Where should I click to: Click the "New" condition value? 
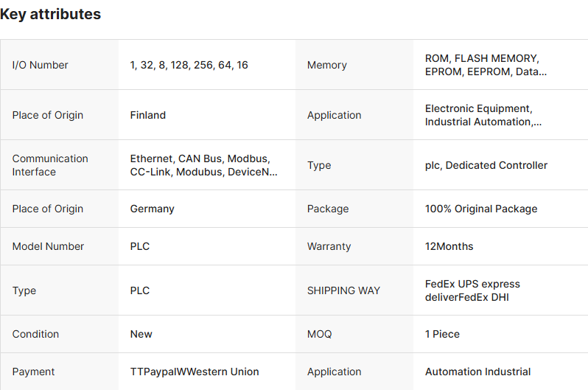coord(141,334)
